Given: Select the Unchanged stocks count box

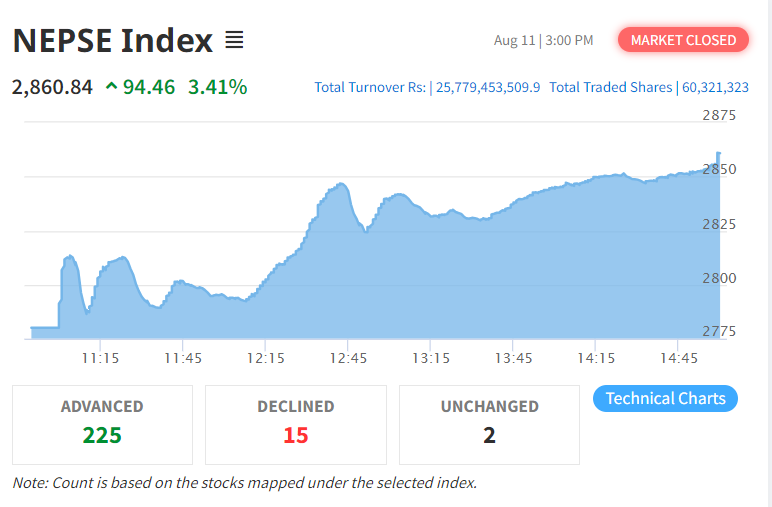Looking at the screenshot, I should (489, 424).
